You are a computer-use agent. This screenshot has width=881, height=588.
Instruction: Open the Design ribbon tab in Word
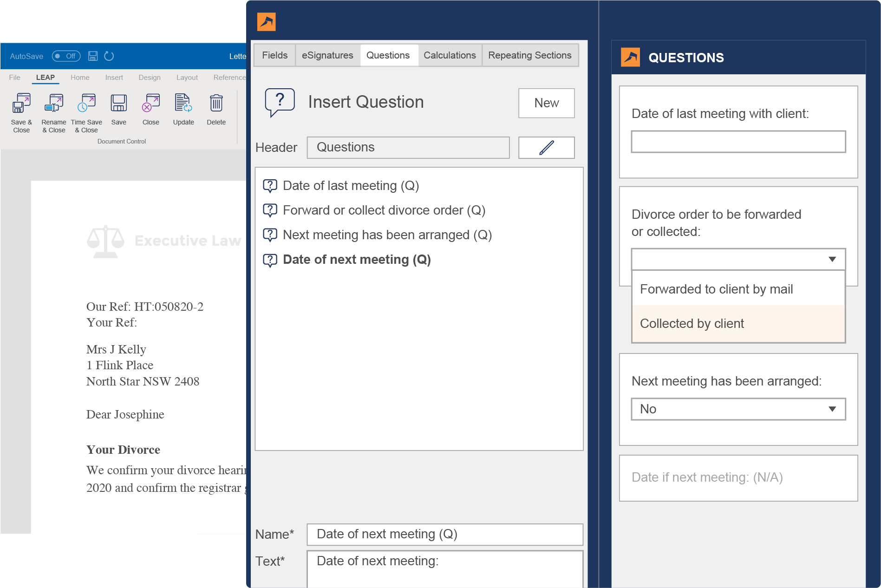pyautogui.click(x=150, y=78)
